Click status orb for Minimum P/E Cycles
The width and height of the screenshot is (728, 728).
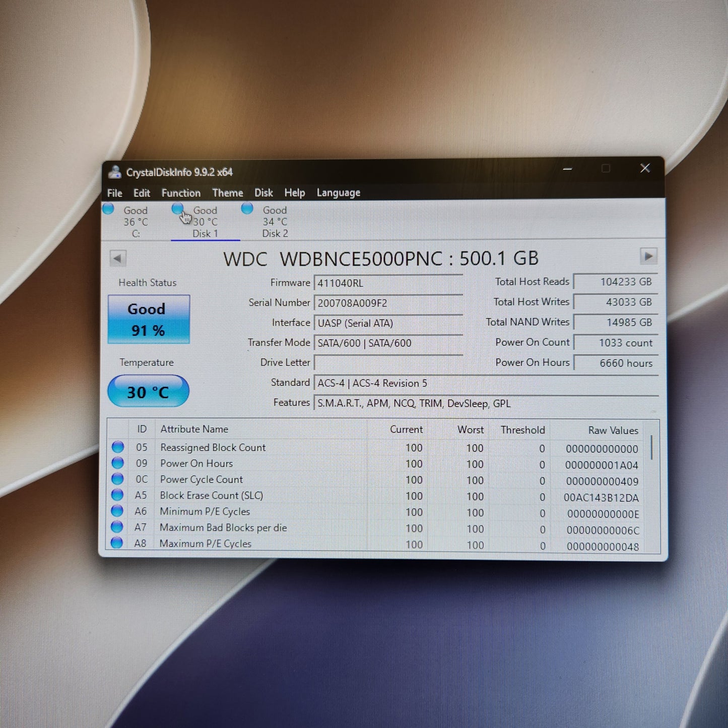(x=117, y=511)
